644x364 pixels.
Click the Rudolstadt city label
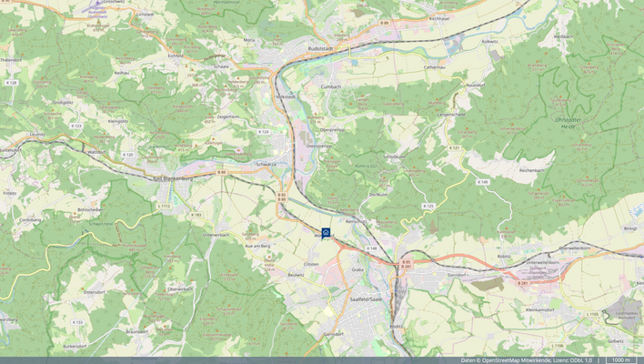click(x=321, y=48)
